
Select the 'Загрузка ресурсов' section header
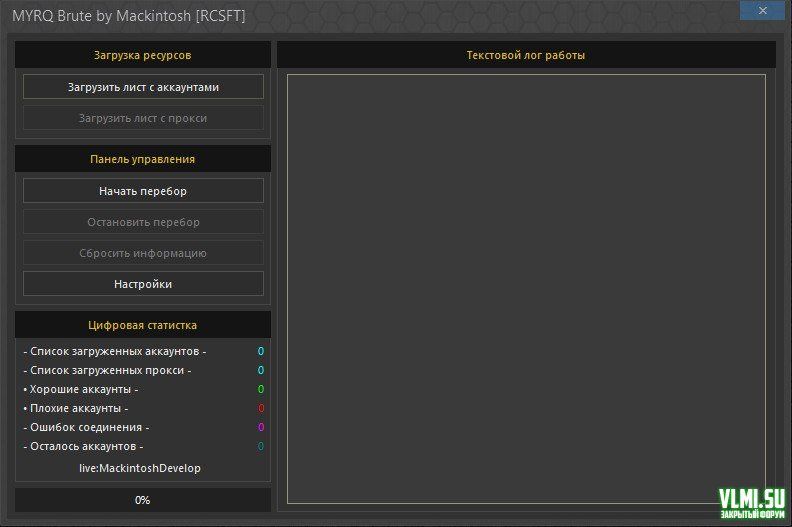143,55
